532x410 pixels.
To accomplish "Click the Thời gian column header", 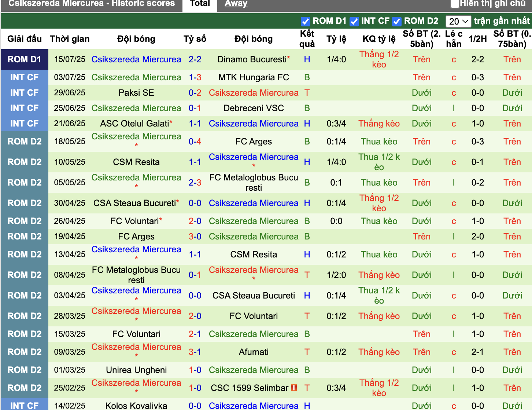I will [x=70, y=39].
